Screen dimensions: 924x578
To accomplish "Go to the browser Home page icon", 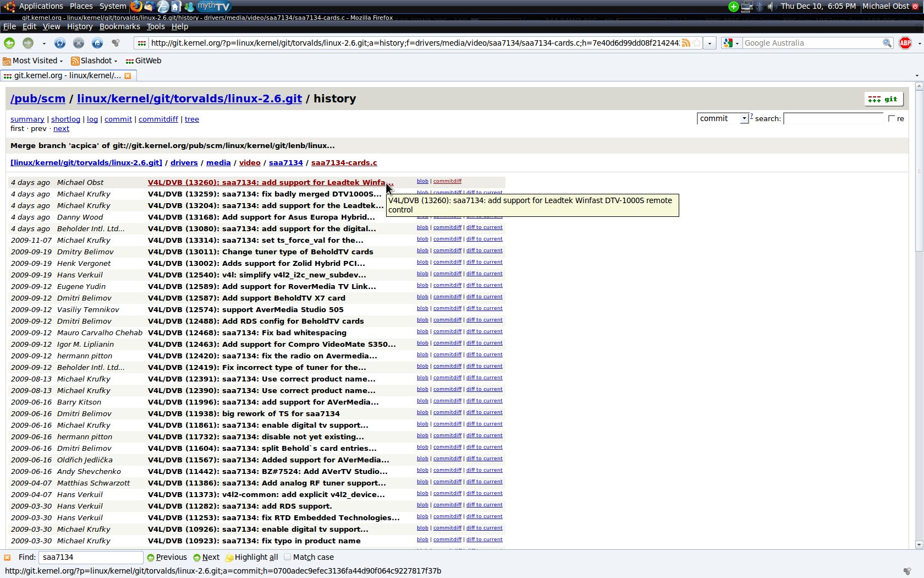I will click(97, 43).
